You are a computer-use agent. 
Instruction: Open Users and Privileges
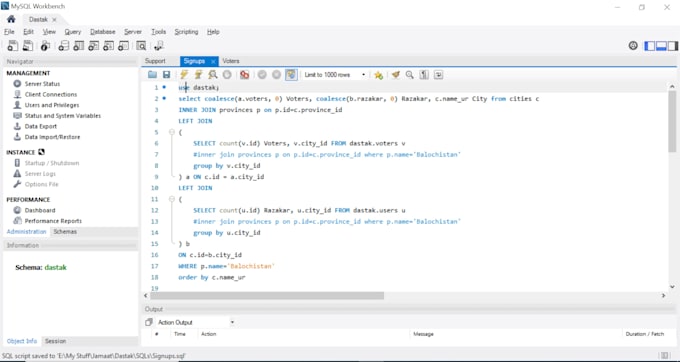pyautogui.click(x=52, y=105)
